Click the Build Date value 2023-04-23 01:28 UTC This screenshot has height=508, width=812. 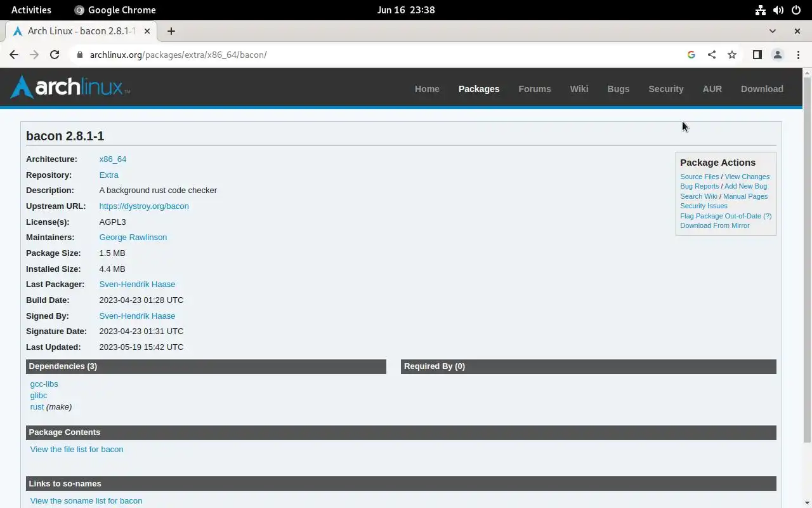141,300
